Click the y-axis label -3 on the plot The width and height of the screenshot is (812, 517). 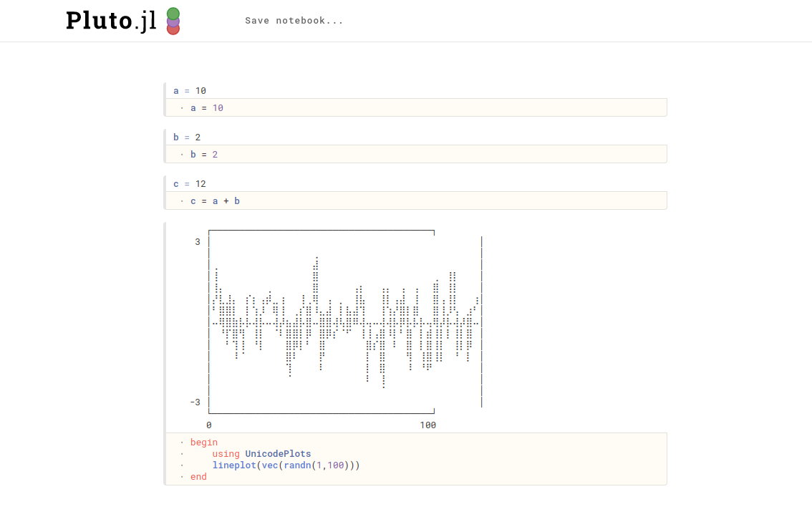coord(195,402)
